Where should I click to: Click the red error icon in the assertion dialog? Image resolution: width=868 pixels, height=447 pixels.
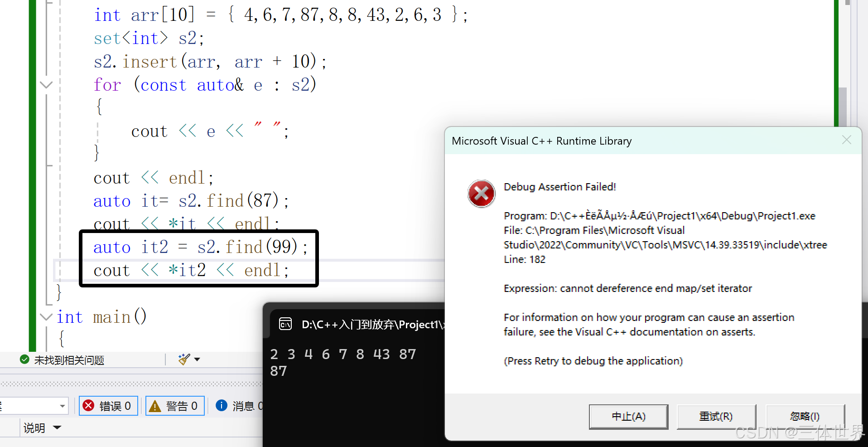point(481,194)
